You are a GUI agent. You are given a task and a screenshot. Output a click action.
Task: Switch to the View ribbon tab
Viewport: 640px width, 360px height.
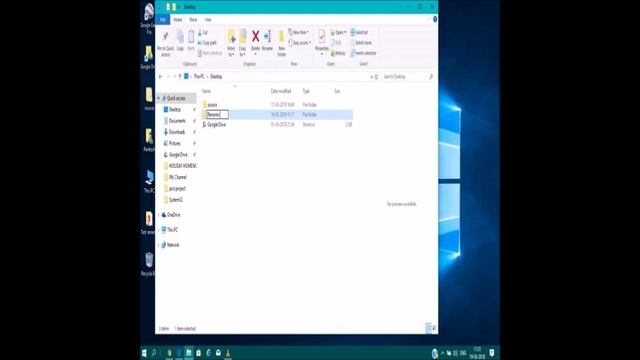click(208, 19)
